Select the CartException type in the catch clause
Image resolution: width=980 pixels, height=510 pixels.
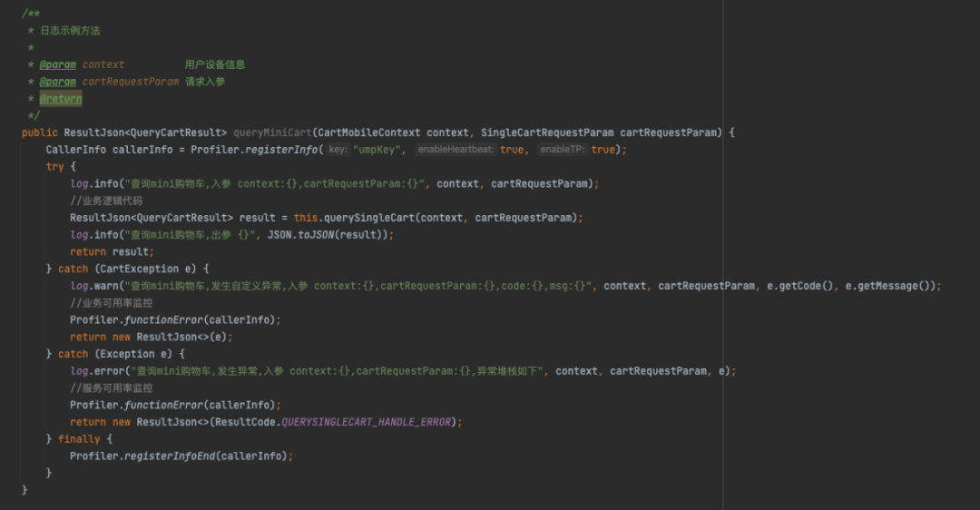(140, 269)
